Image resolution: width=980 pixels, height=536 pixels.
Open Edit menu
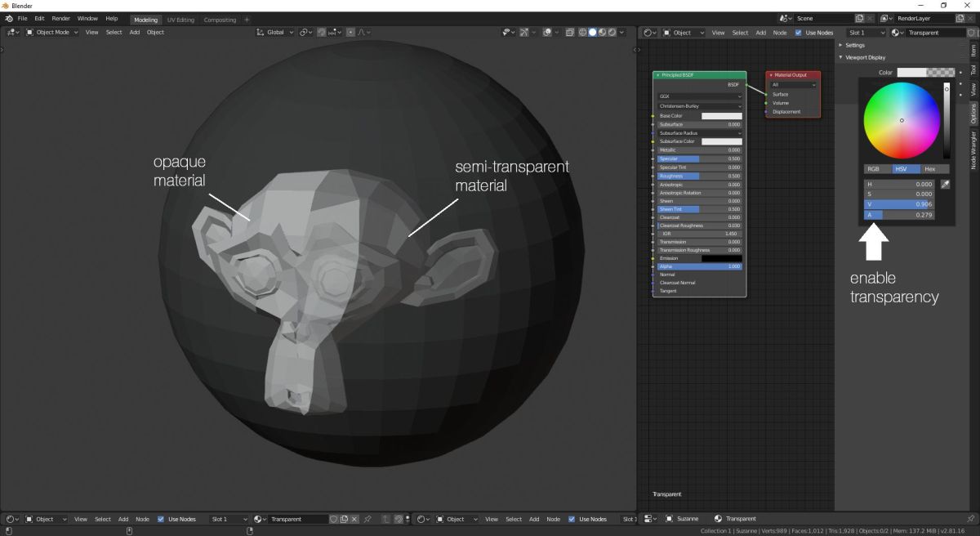pyautogui.click(x=39, y=18)
